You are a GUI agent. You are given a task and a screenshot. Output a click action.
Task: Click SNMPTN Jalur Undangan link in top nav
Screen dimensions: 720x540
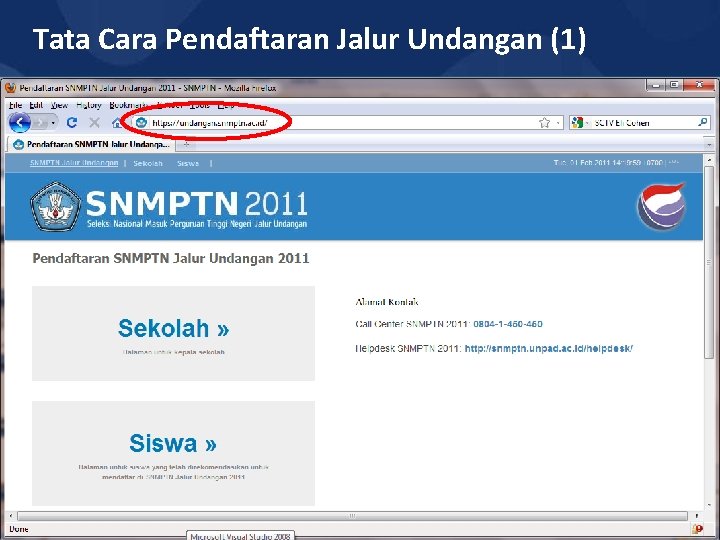point(74,163)
